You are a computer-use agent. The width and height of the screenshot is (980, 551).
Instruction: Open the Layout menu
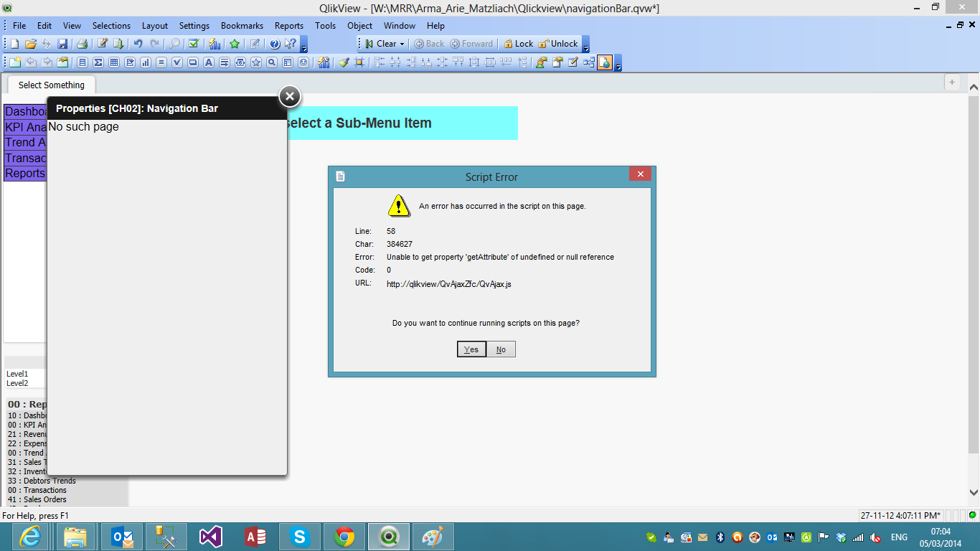[155, 26]
